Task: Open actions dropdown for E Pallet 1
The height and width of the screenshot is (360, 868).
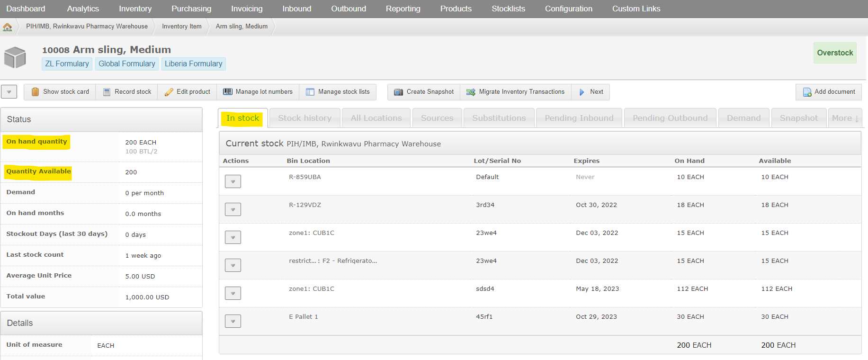Action: point(233,321)
